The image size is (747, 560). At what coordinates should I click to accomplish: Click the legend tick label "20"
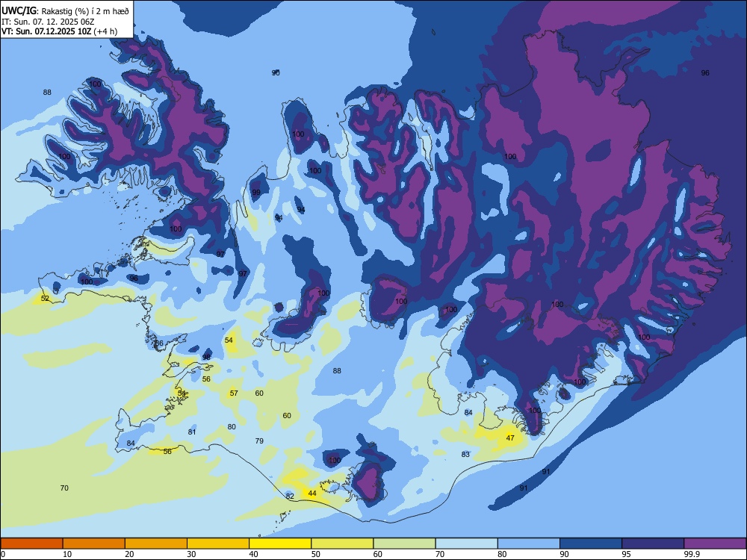tap(129, 554)
